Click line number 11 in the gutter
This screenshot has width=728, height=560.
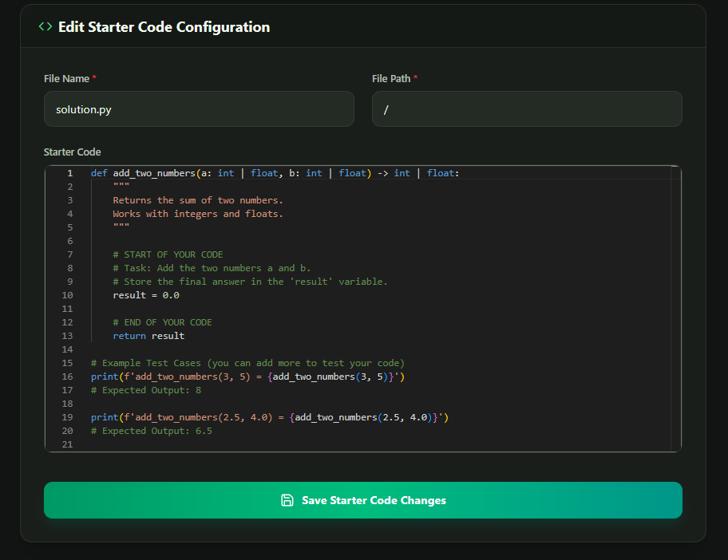tap(67, 309)
